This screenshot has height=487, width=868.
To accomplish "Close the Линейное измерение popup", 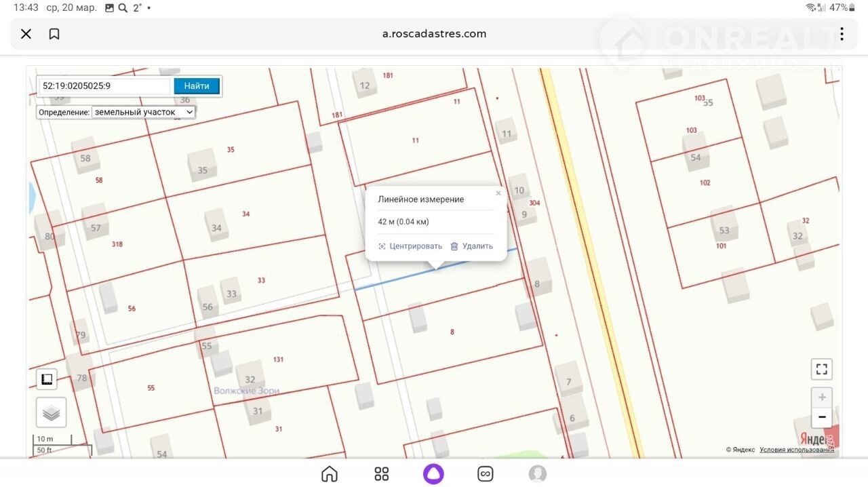I will (x=498, y=193).
